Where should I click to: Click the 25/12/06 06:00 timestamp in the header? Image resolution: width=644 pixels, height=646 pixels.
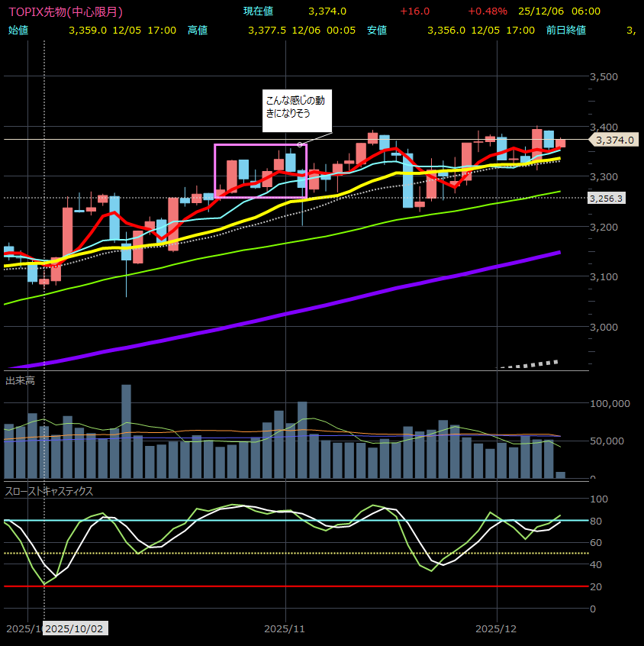[x=559, y=11]
